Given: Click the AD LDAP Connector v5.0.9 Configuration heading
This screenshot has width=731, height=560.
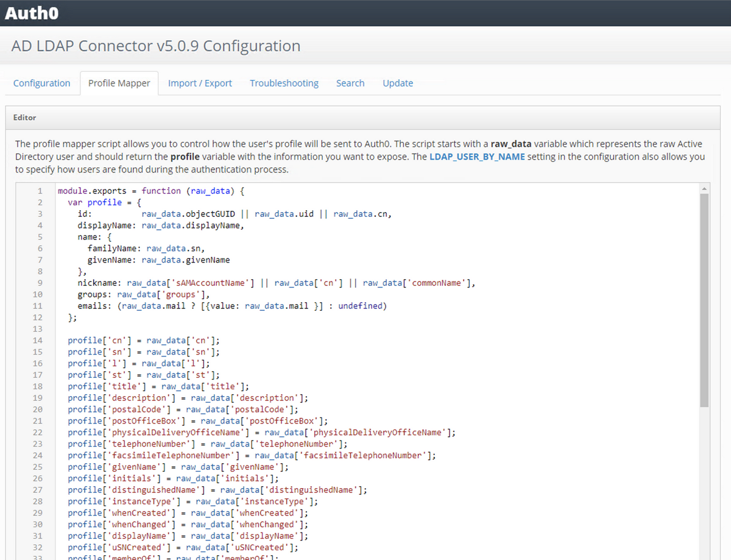Looking at the screenshot, I should [156, 46].
